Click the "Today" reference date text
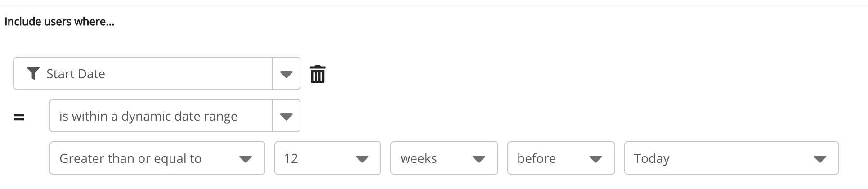The width and height of the screenshot is (868, 189). (x=652, y=158)
